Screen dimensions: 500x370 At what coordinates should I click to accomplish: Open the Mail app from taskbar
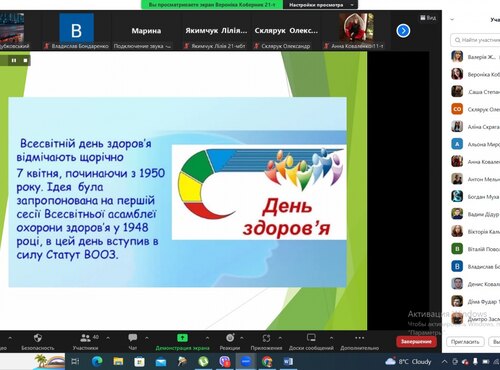coord(161,361)
